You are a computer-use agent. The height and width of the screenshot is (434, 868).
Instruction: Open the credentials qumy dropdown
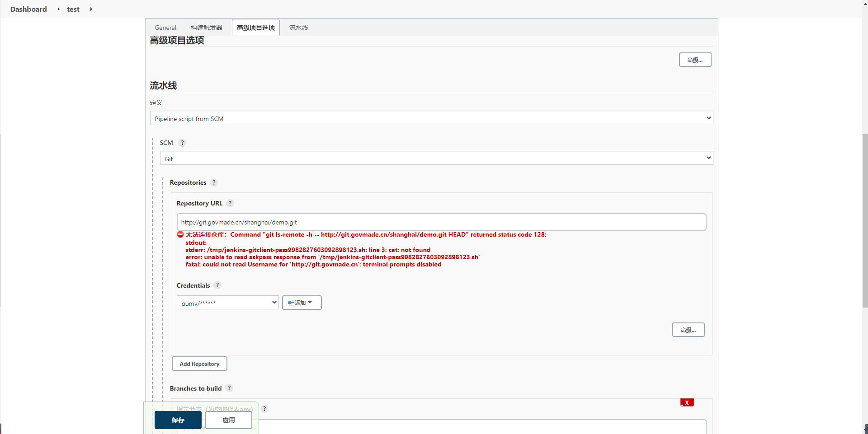coord(227,303)
